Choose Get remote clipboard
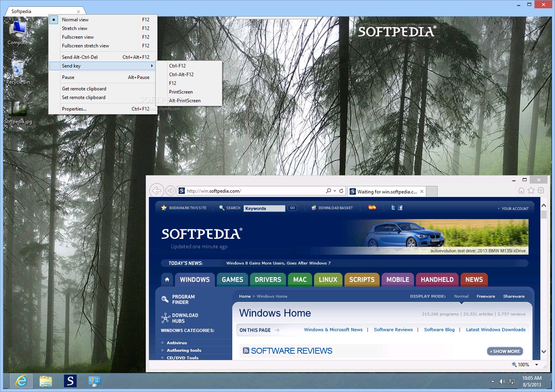This screenshot has width=555, height=392. tap(103, 89)
